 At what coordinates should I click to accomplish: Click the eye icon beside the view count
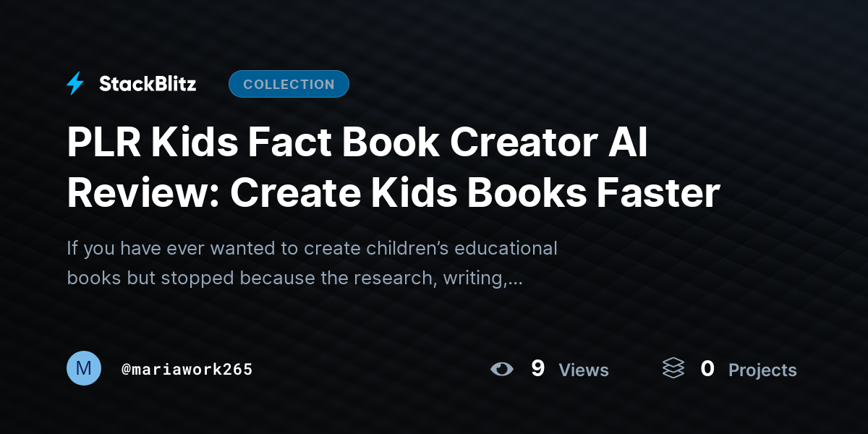tap(501, 369)
